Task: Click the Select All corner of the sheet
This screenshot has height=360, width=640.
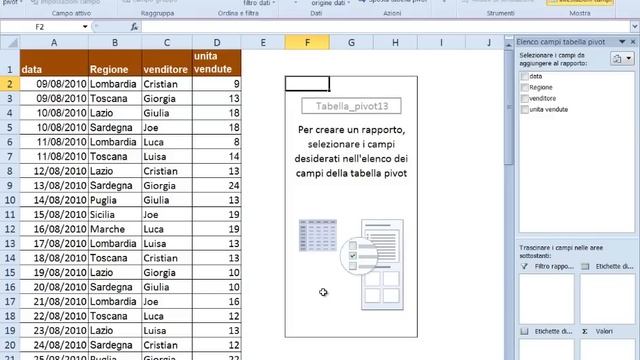Action: pos(10,42)
